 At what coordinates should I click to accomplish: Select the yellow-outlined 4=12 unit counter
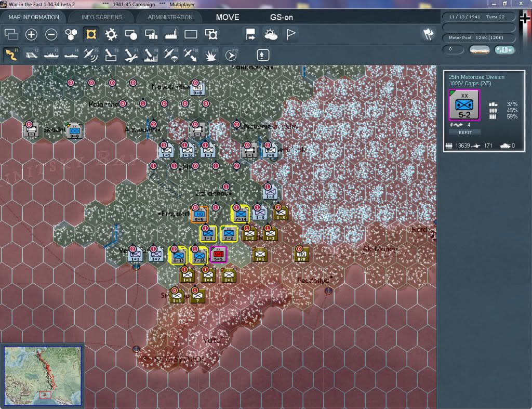178,256
